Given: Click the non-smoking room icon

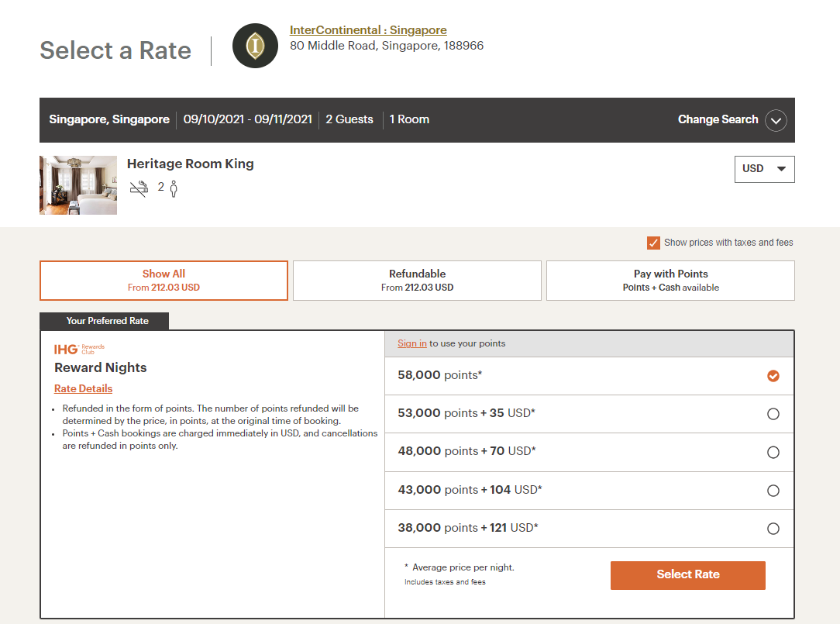Looking at the screenshot, I should 140,187.
